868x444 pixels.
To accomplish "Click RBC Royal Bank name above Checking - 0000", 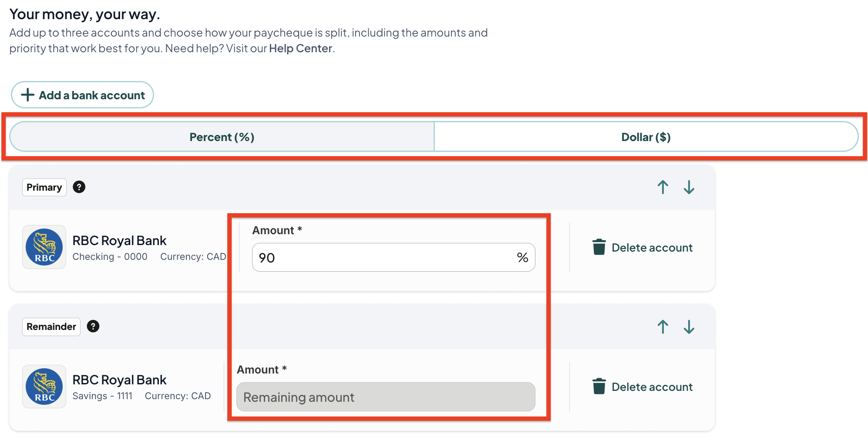I will 120,240.
